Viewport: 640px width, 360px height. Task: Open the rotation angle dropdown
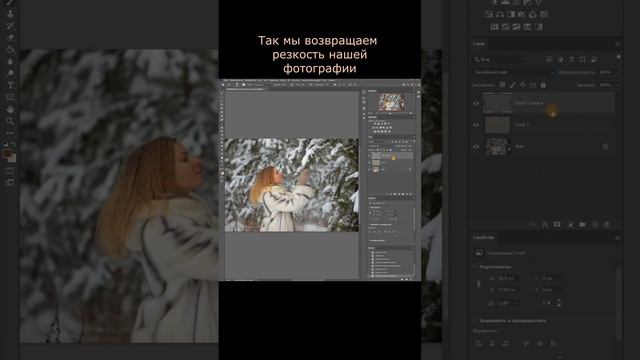point(518,303)
